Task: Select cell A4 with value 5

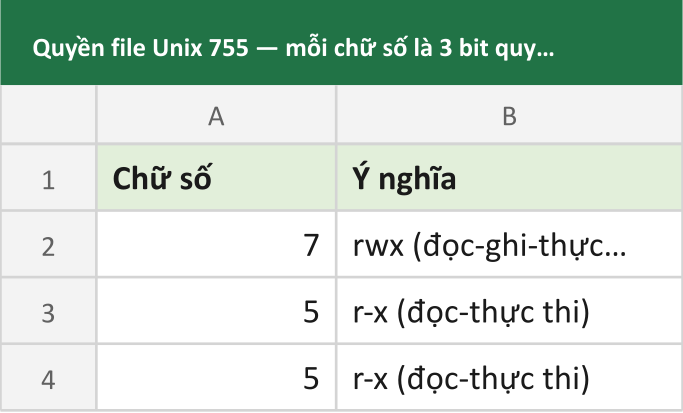Action: tap(216, 378)
